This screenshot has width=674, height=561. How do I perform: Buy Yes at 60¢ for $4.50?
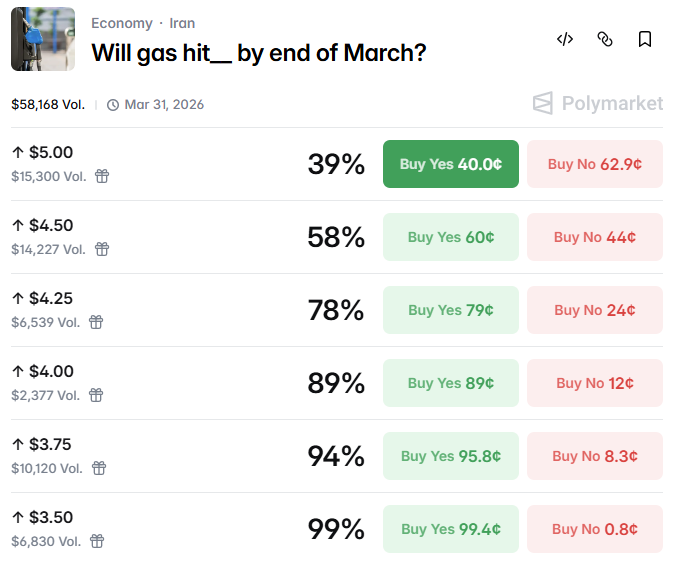451,237
